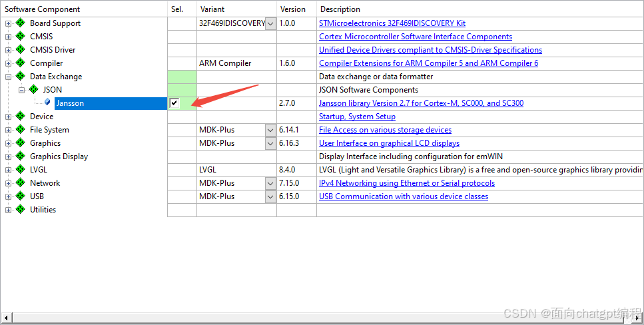Select the Data Exchange tree label
The image size is (644, 325).
pos(56,77)
